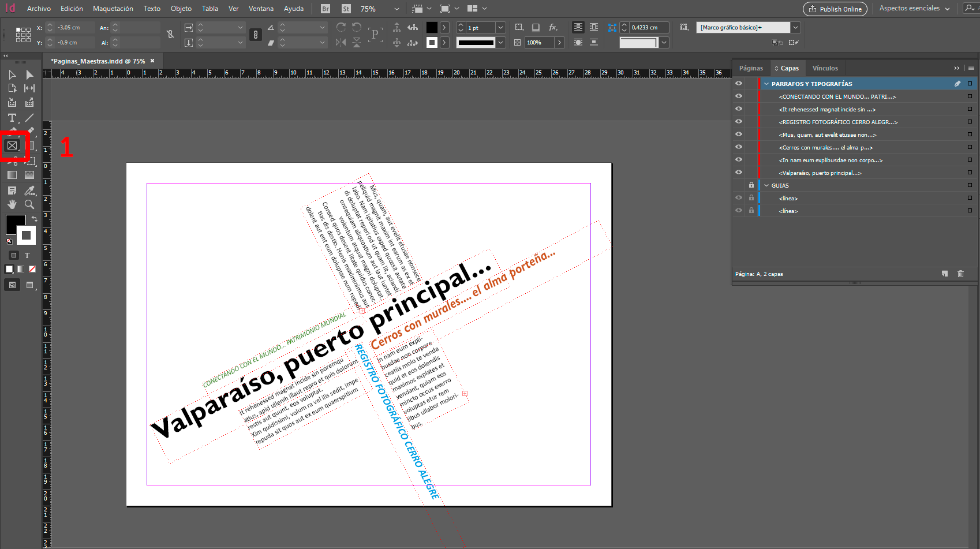
Task: Open Adobe Bridge via the Br icon
Action: (x=324, y=9)
